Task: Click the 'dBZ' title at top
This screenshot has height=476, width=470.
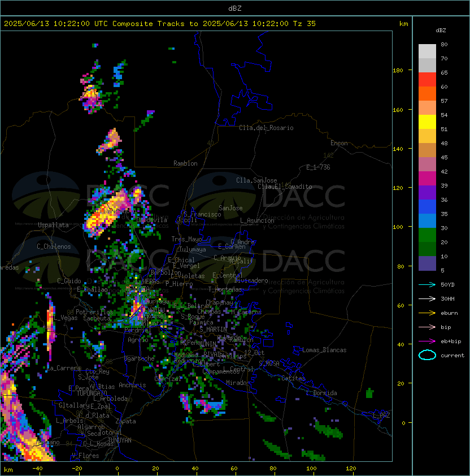Action: (235, 8)
